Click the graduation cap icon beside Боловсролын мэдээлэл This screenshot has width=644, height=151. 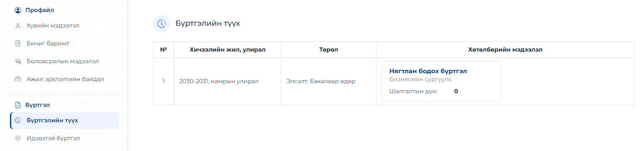pos(17,61)
